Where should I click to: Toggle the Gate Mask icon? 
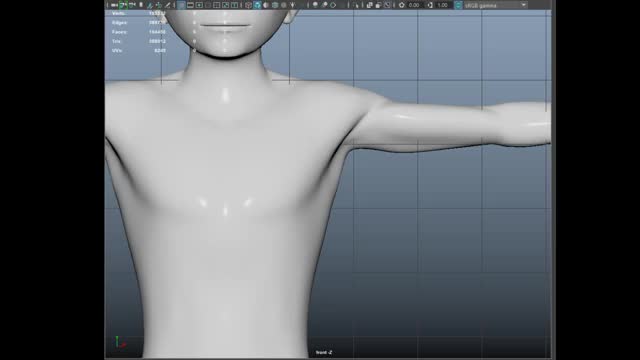coord(208,5)
